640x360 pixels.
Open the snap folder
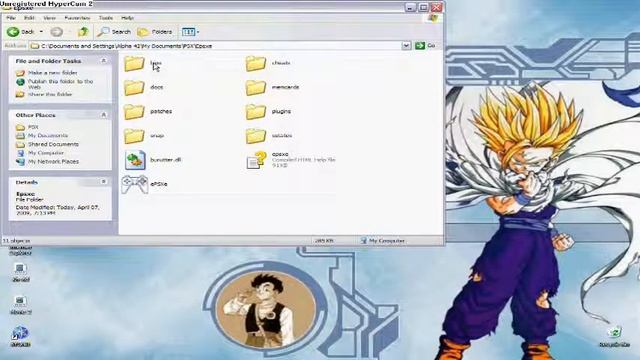[x=134, y=136]
